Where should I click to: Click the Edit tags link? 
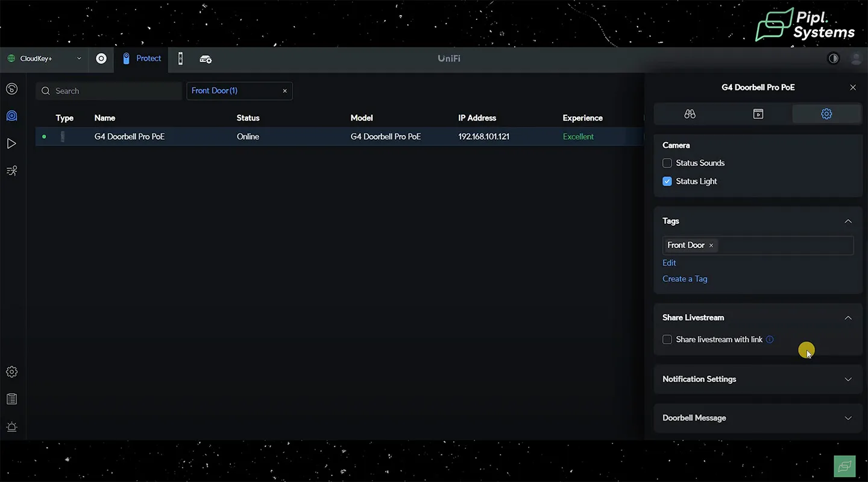coord(669,263)
